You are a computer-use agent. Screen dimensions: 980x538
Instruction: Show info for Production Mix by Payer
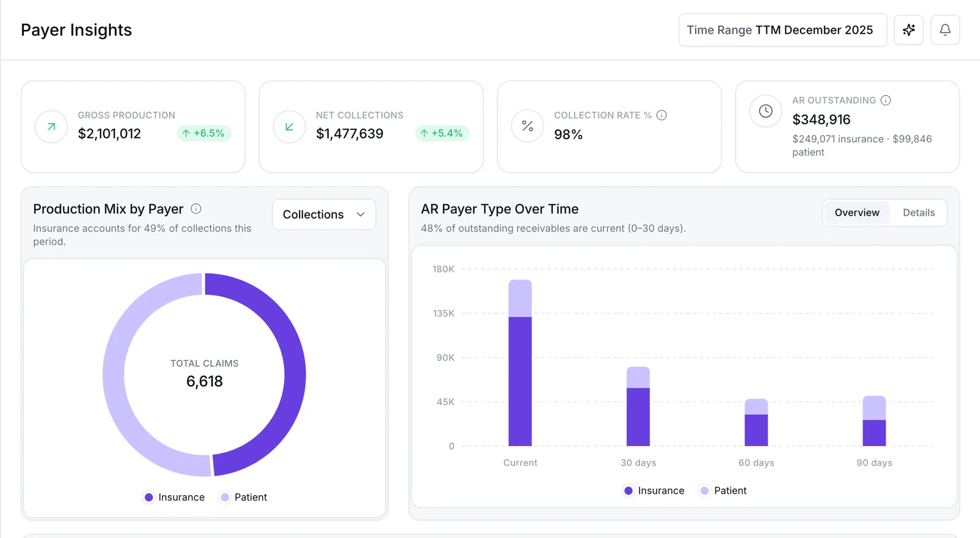pos(196,209)
